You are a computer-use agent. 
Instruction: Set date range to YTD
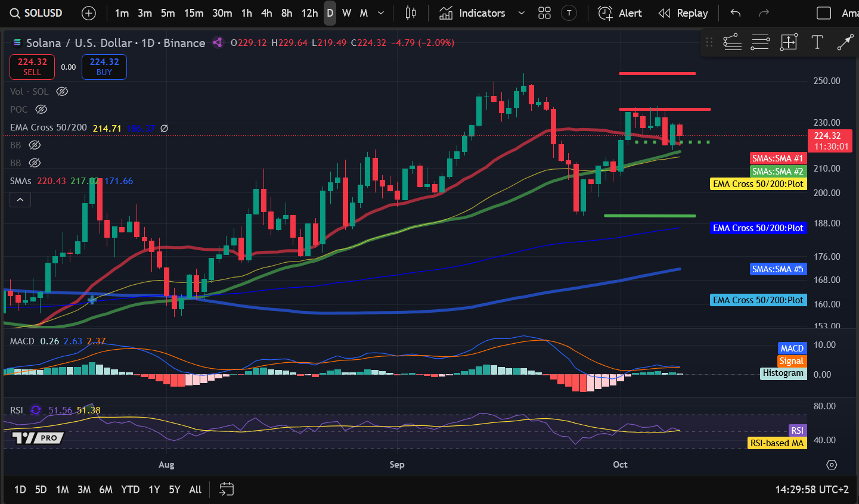(131, 490)
